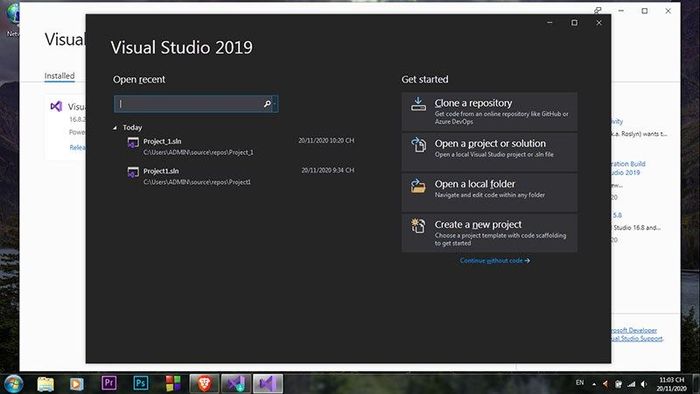
Task: Select the Project1.sln solution file icon
Action: [x=133, y=173]
